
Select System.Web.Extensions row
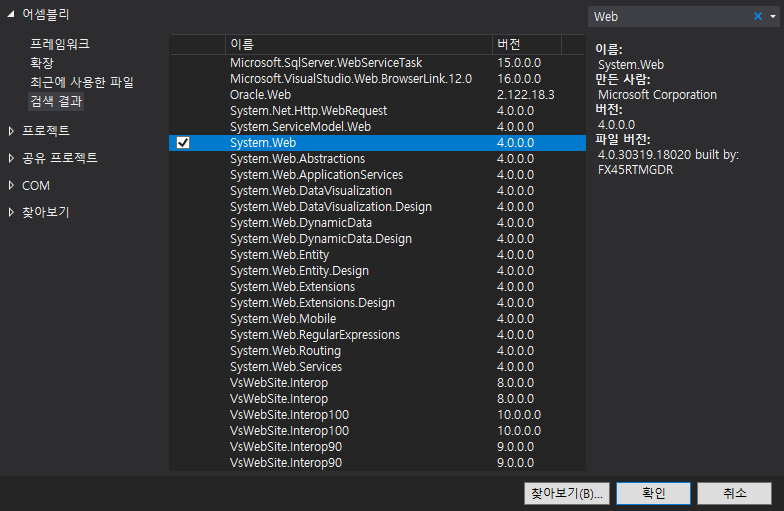(378, 287)
